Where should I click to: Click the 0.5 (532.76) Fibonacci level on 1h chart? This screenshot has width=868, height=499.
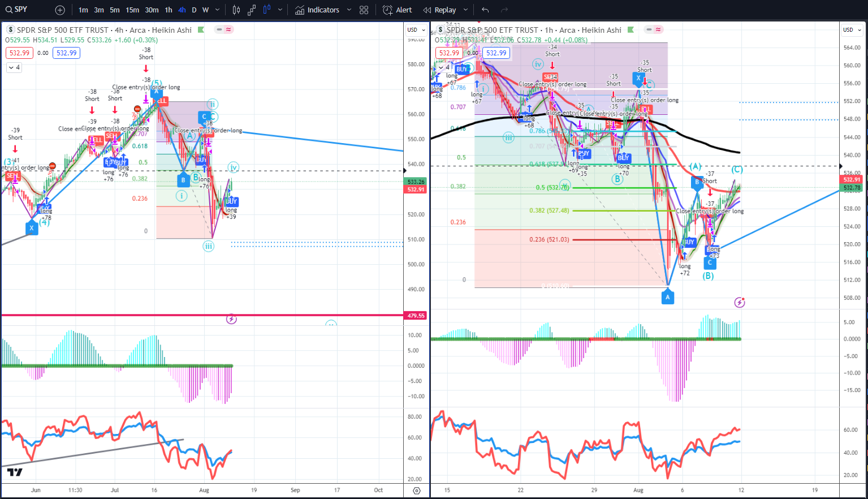pos(552,187)
